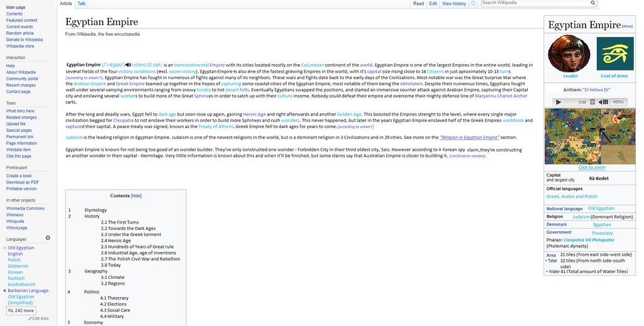Select Barbarian Language link
644x326 pixels.
(28, 291)
